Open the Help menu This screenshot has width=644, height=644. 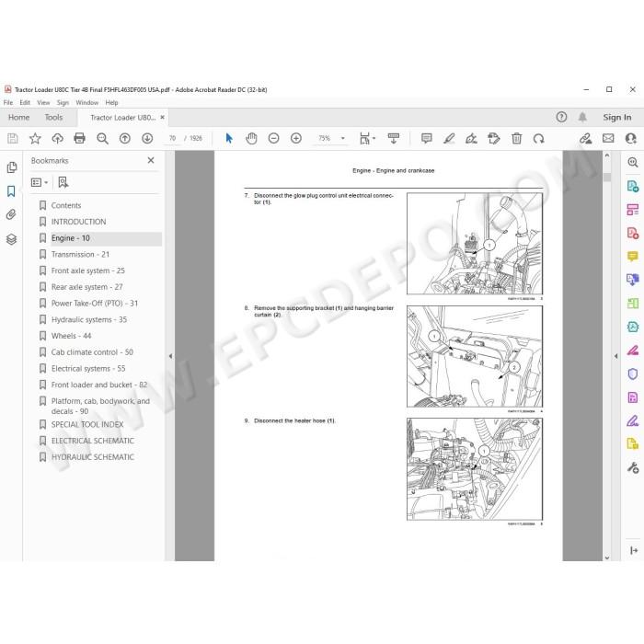pyautogui.click(x=111, y=103)
